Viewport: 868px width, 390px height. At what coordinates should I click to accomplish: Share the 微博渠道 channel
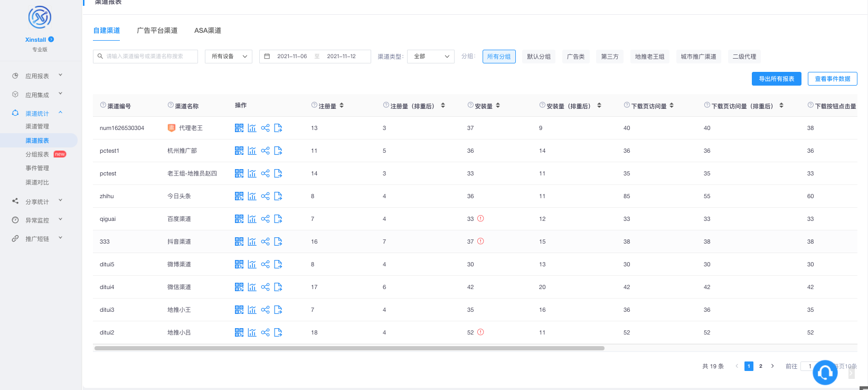tap(265, 264)
